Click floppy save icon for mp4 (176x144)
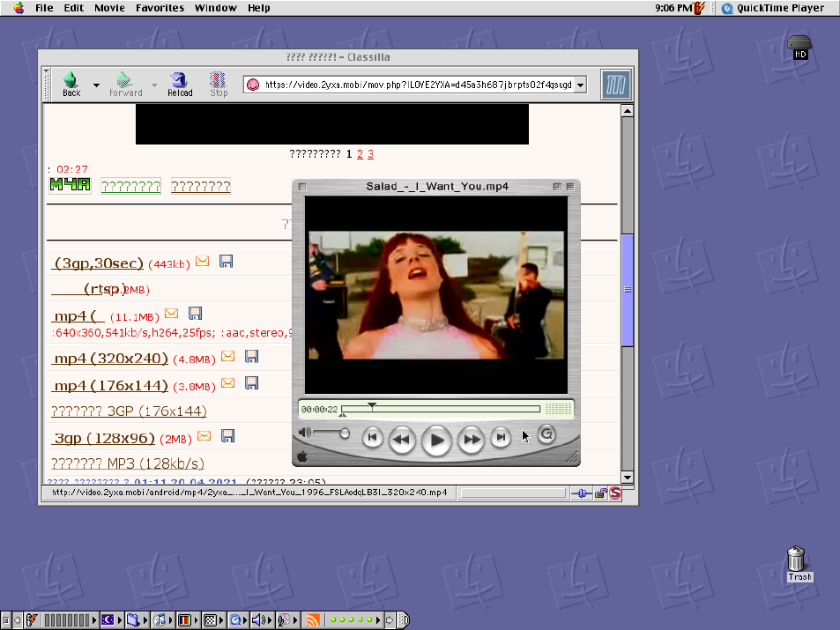Screen dimensions: 840x630 (x=251, y=382)
